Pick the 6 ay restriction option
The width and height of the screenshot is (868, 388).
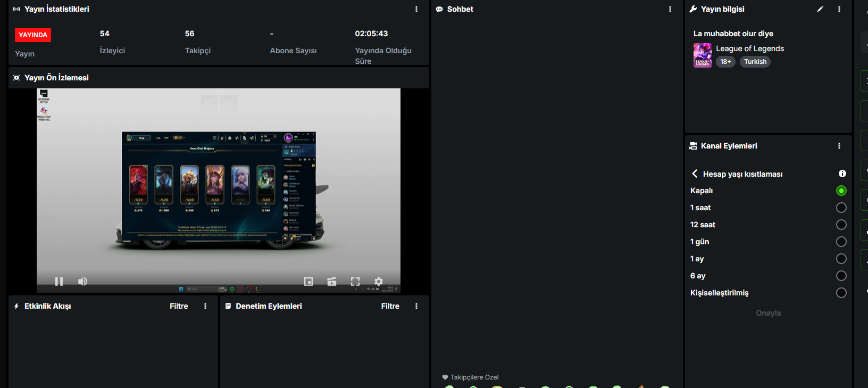pos(841,276)
